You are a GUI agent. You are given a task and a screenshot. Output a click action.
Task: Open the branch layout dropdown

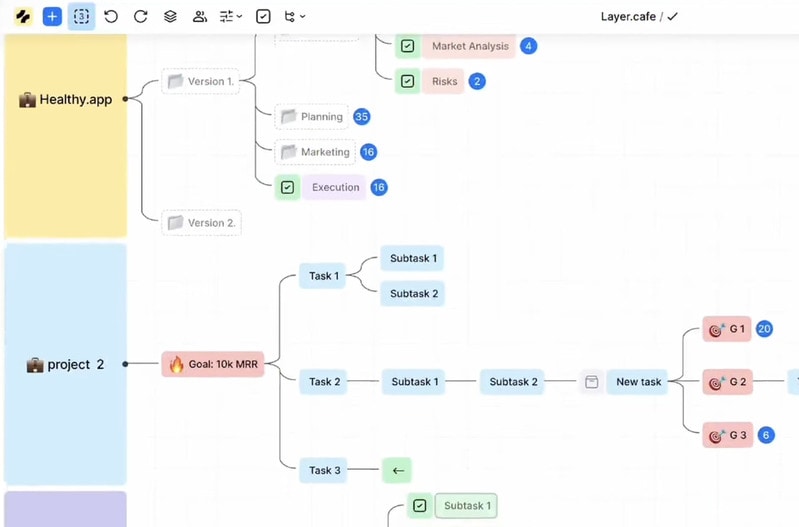click(x=294, y=16)
